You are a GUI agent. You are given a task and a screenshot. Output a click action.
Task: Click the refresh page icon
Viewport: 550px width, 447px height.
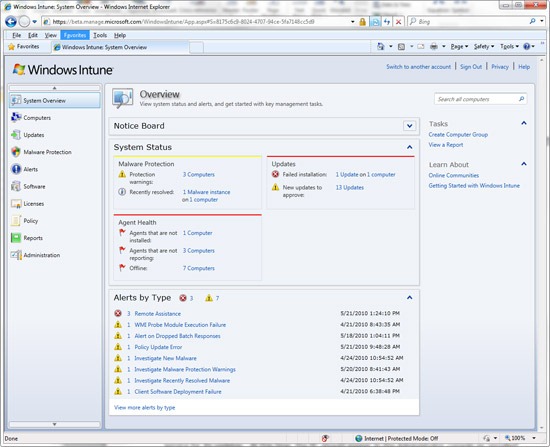[x=387, y=22]
